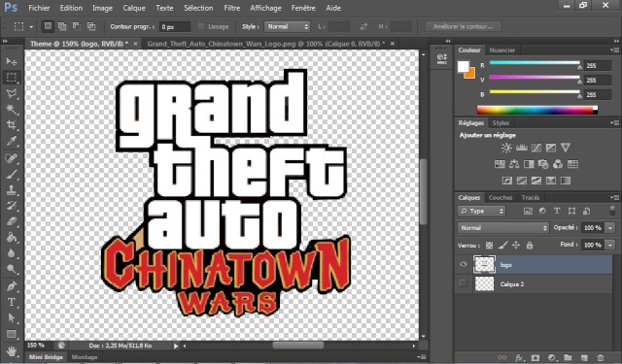Toggle the layer filter switch

(x=613, y=211)
